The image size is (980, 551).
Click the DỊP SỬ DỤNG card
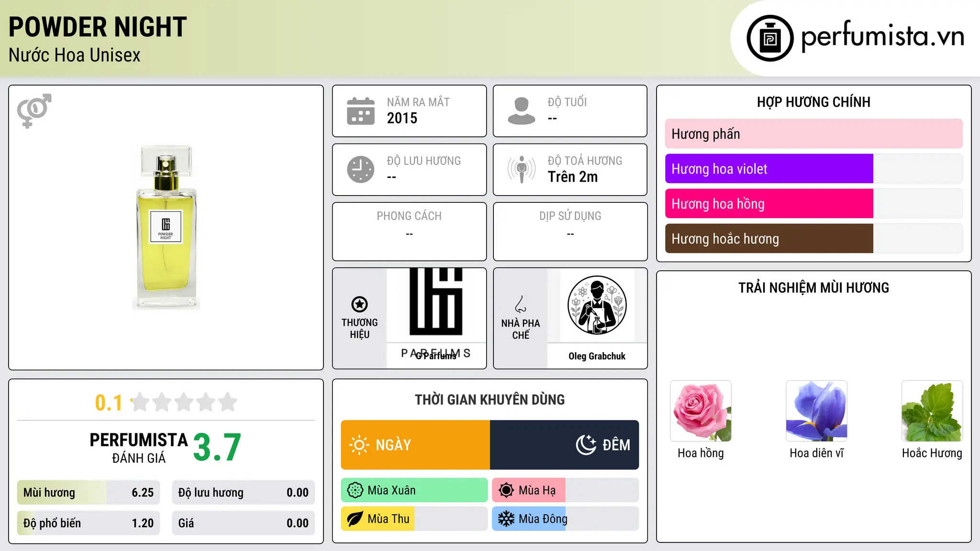[x=570, y=231]
